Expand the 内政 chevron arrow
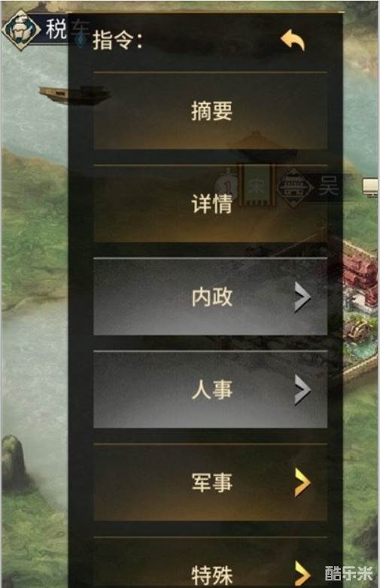This screenshot has height=588, width=380. pos(302,297)
